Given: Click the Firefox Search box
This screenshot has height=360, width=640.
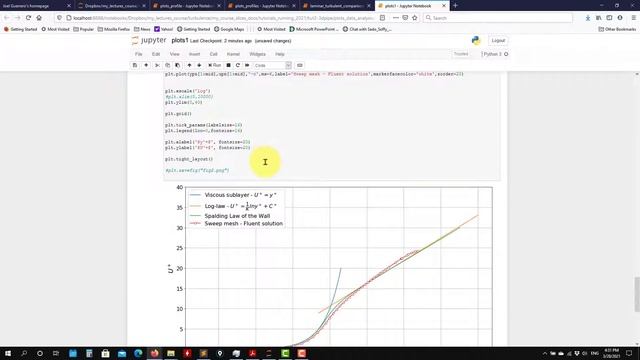Looking at the screenshot, I should pos(498,18).
